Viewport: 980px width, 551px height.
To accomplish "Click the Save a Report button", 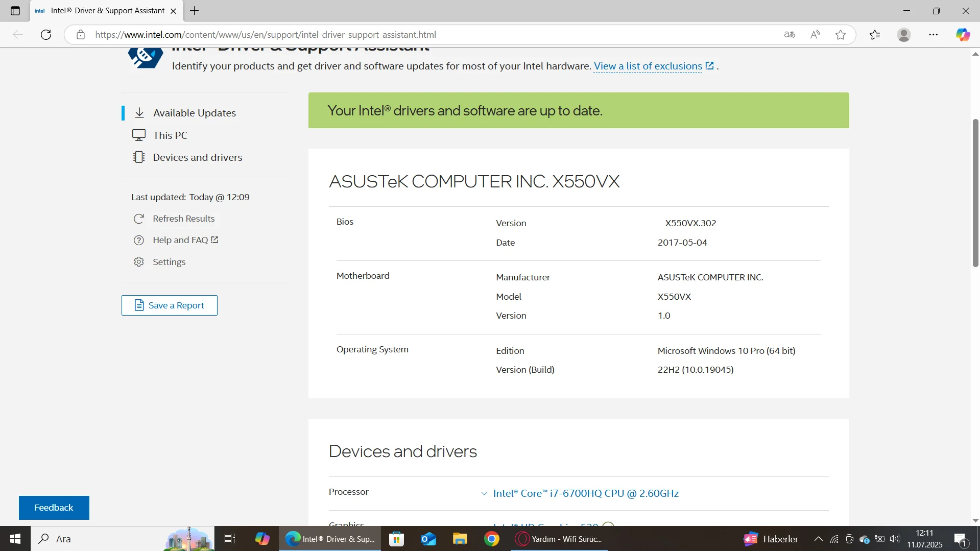I will coord(170,305).
